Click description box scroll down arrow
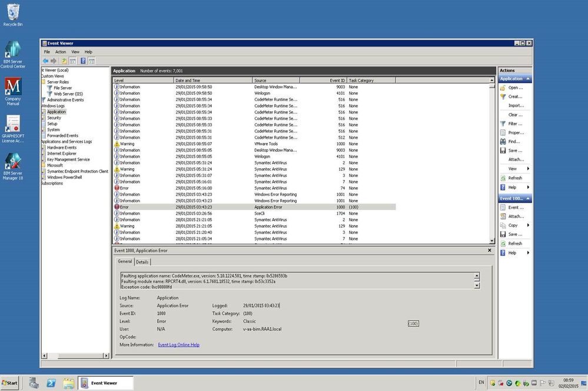The image size is (588, 391). pos(477,286)
